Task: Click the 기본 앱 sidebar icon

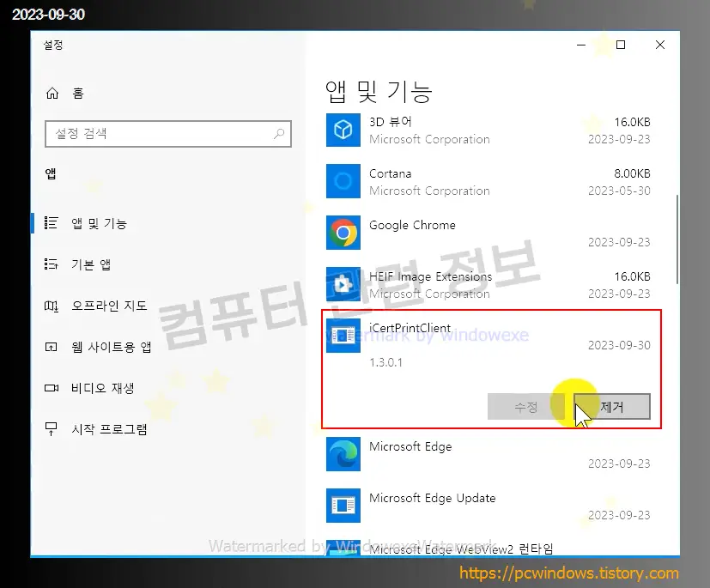Action: pyautogui.click(x=52, y=264)
